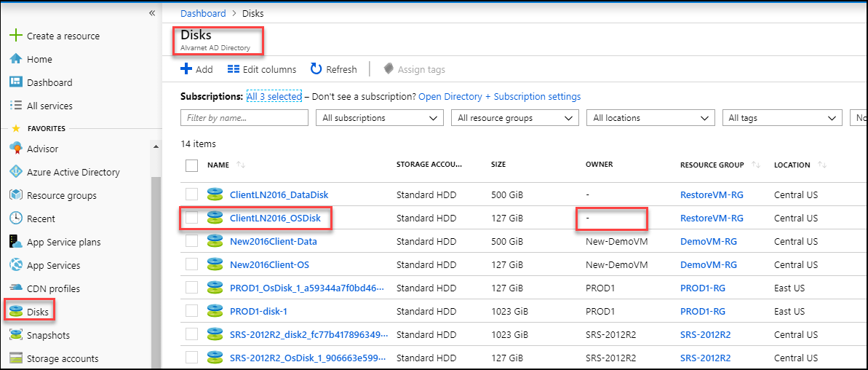The width and height of the screenshot is (868, 370).
Task: Open the All subscriptions dropdown
Action: [379, 118]
